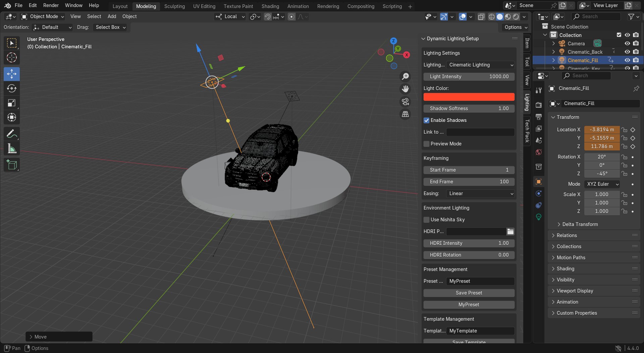The image size is (644, 353).
Task: Select the Annotate pencil tool
Action: (12, 134)
